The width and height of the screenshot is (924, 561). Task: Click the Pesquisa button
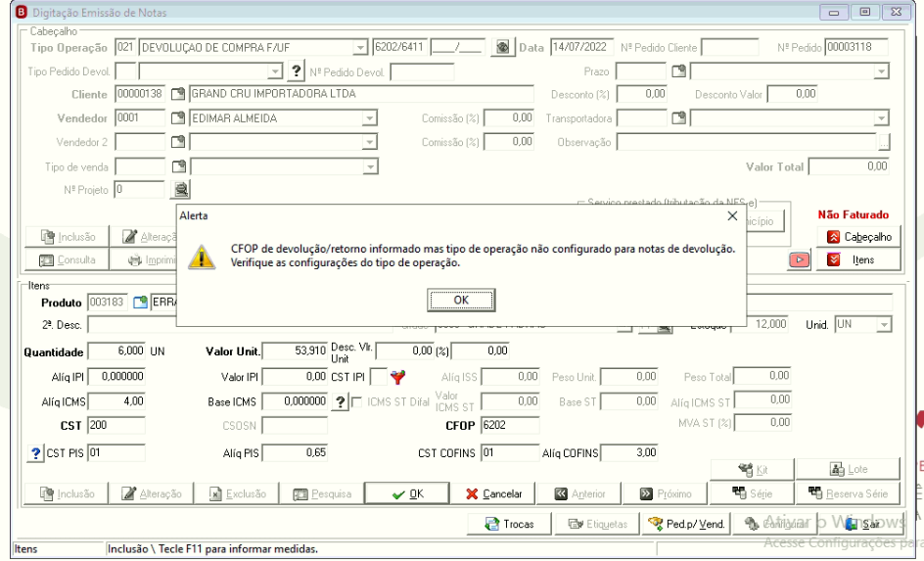point(322,493)
